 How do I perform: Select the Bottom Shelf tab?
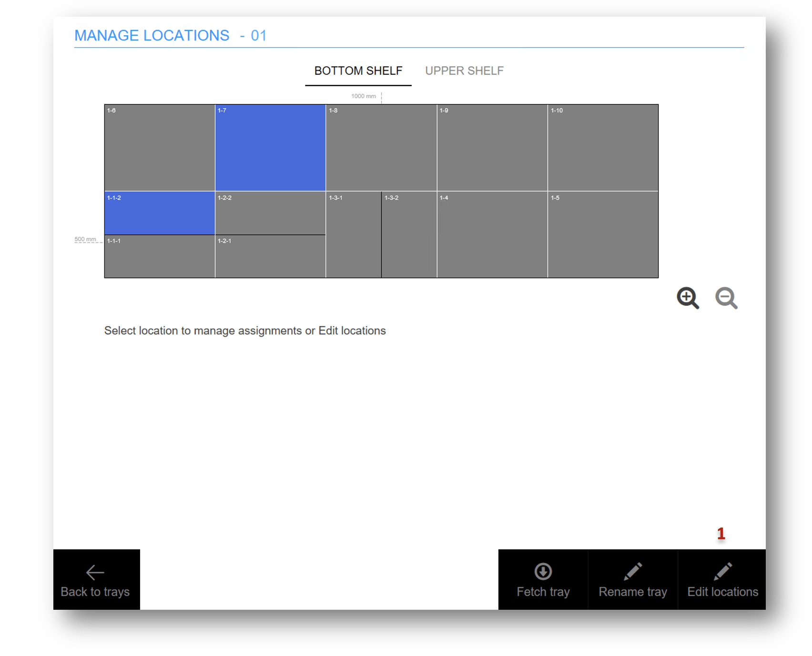tap(358, 71)
